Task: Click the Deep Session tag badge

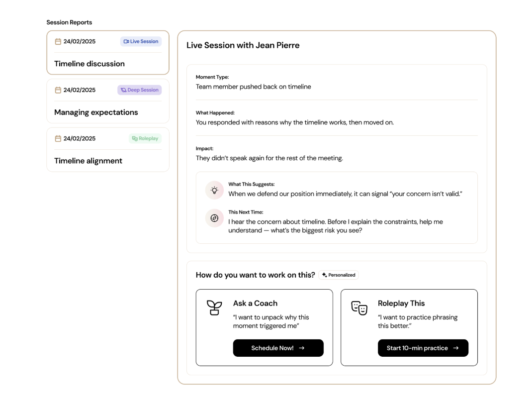Action: coord(140,90)
